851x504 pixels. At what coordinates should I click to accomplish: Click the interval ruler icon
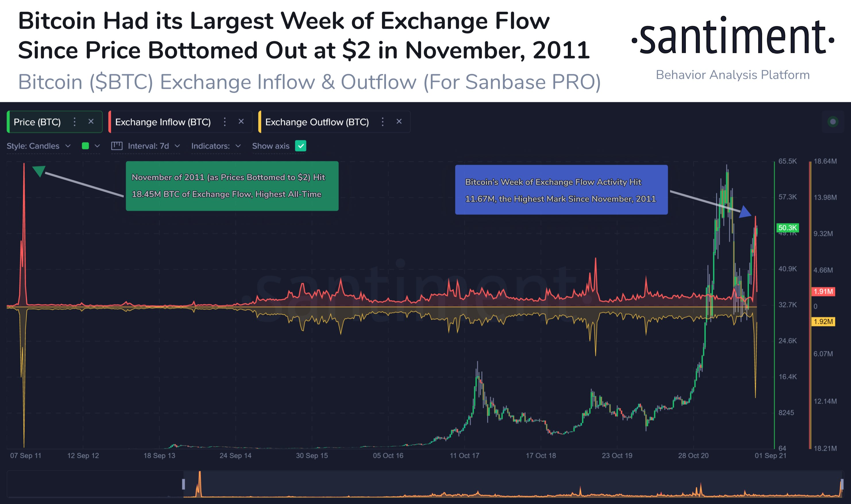(x=117, y=146)
